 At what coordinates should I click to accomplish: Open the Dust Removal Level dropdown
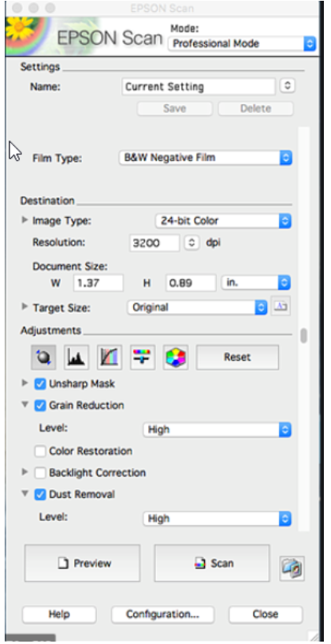[218, 519]
